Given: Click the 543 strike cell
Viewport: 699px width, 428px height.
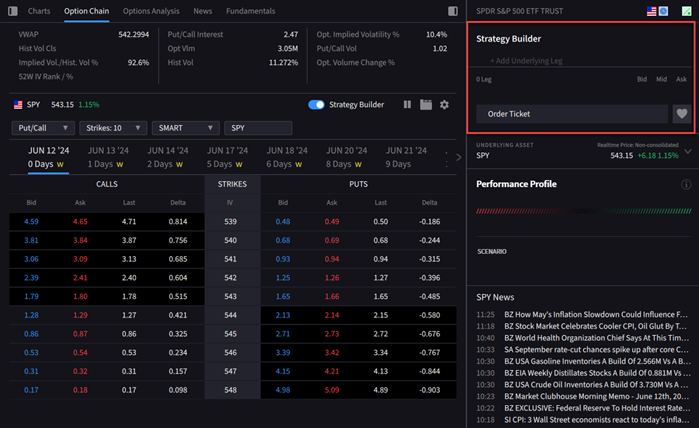Looking at the screenshot, I should (x=232, y=296).
